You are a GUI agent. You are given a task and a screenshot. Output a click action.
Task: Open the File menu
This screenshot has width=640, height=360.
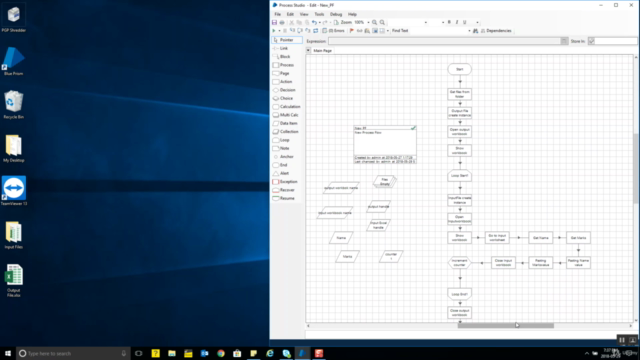pyautogui.click(x=278, y=14)
